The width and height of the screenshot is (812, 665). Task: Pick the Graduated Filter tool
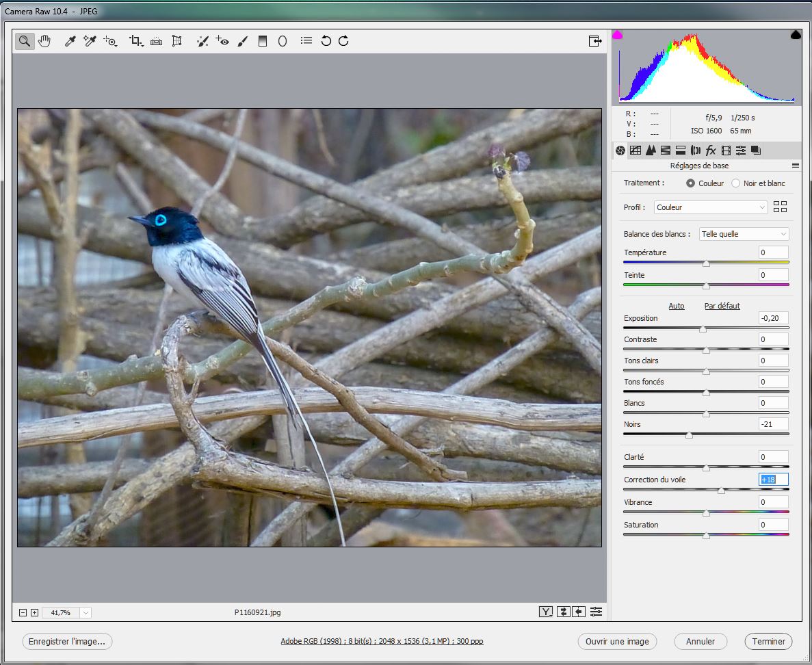[262, 41]
